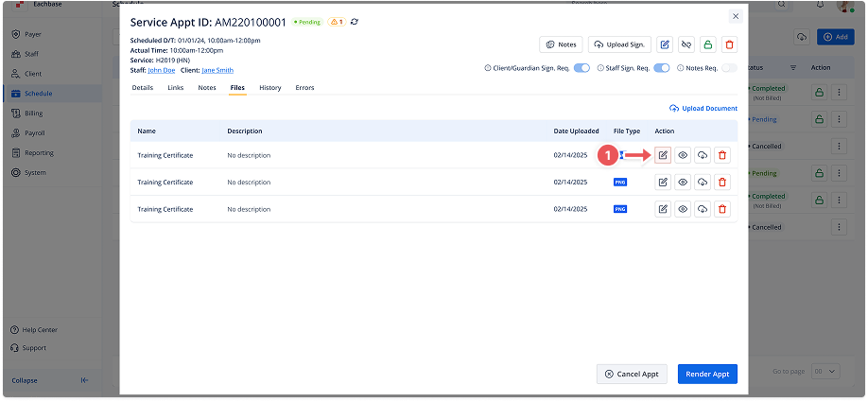Enable the Notes Req. switch
868x402 pixels.
730,68
